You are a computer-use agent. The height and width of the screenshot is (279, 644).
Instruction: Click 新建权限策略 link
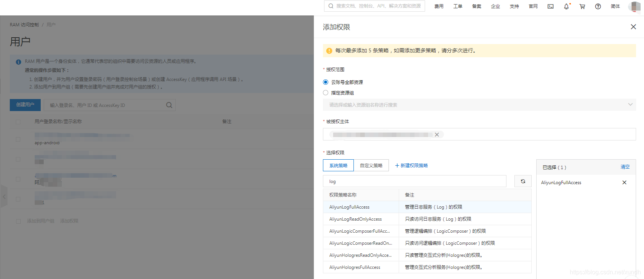coord(411,166)
